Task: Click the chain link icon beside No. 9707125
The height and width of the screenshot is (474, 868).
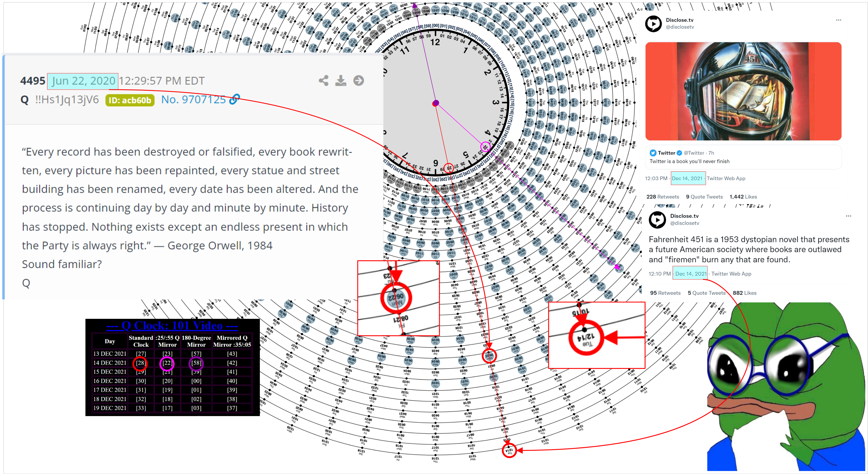Action: [234, 99]
